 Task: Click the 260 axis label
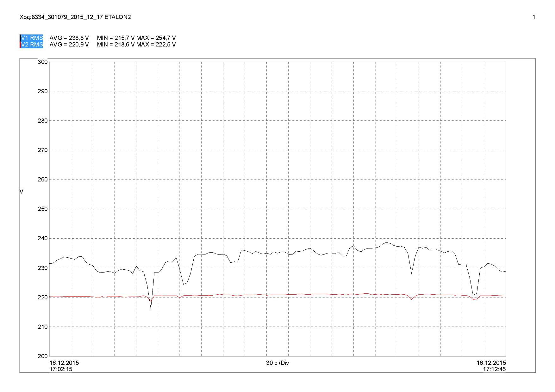(43, 180)
